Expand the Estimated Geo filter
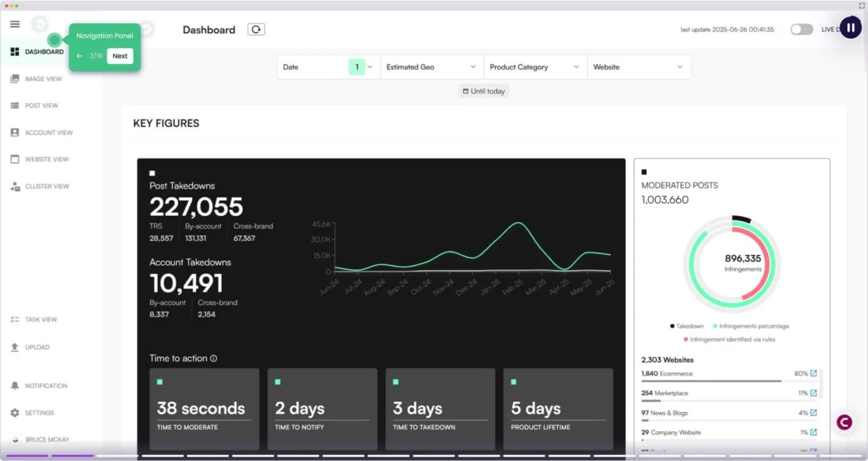This screenshot has width=868, height=461. (x=431, y=66)
